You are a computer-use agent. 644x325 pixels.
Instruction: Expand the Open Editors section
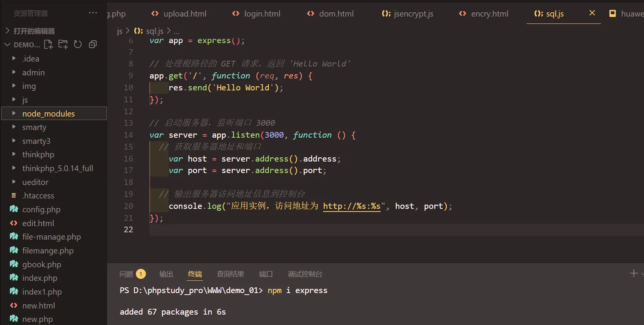click(34, 31)
